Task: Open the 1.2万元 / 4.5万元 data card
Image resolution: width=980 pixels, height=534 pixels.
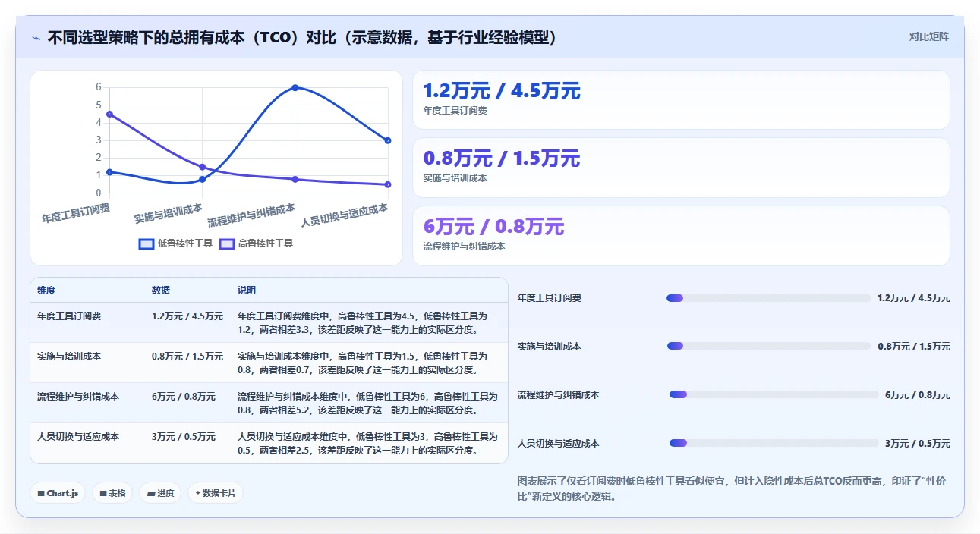Action: 681,100
